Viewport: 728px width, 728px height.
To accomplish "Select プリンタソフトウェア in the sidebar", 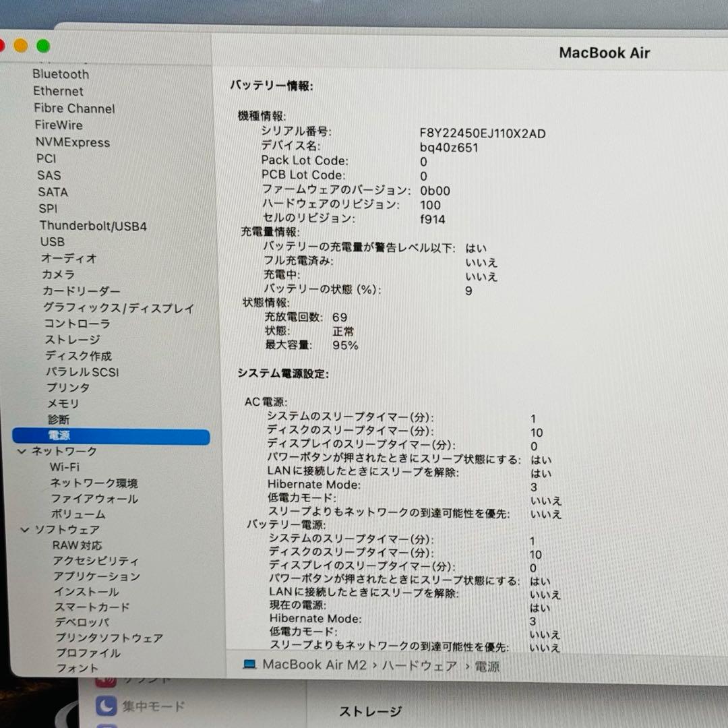I will tap(109, 638).
